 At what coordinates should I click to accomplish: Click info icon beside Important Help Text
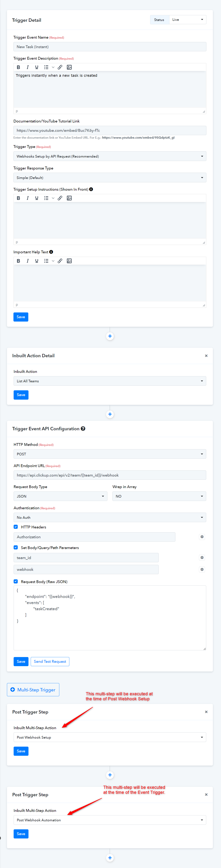click(51, 252)
